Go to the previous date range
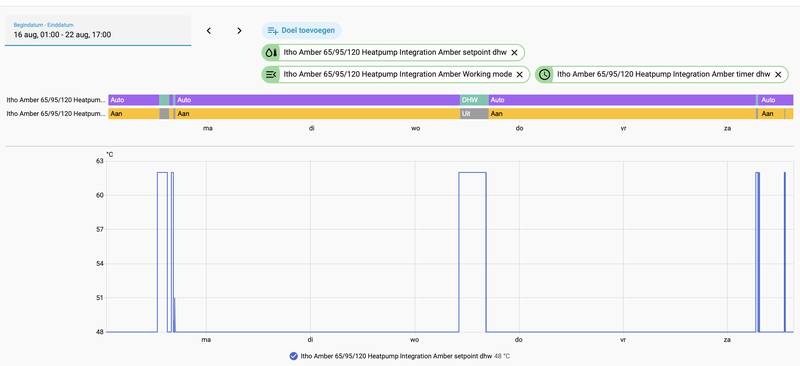 click(209, 31)
